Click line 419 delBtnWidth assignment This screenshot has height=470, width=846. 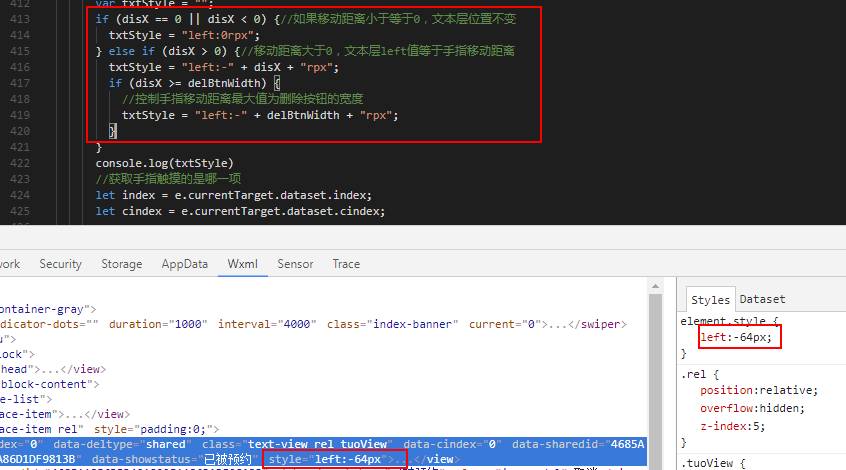click(x=260, y=115)
